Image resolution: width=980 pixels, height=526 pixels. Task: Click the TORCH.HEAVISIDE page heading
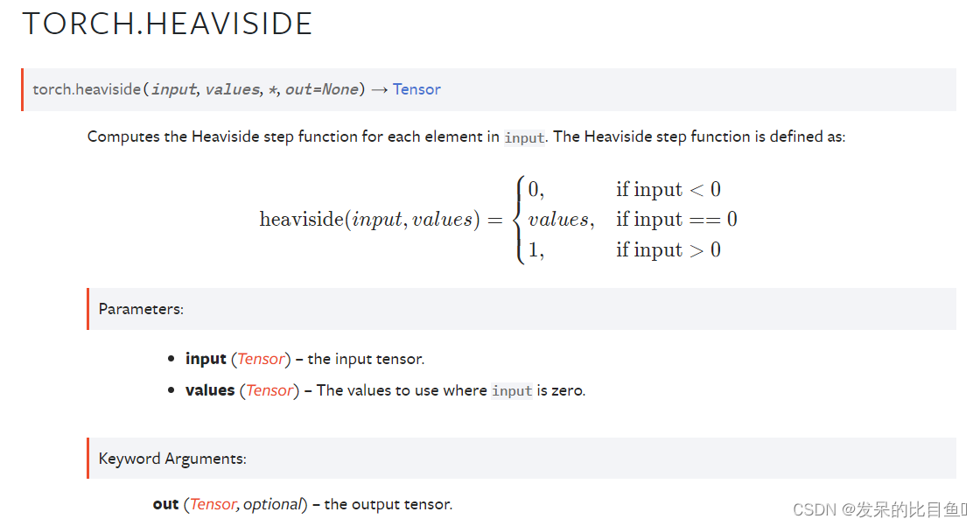pos(167,24)
